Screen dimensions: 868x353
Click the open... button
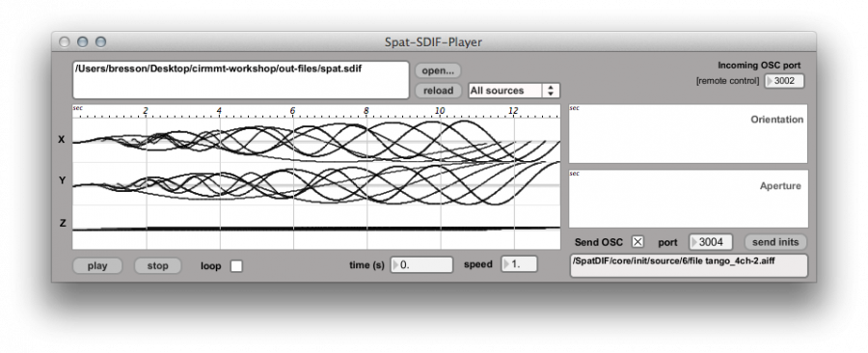click(437, 70)
